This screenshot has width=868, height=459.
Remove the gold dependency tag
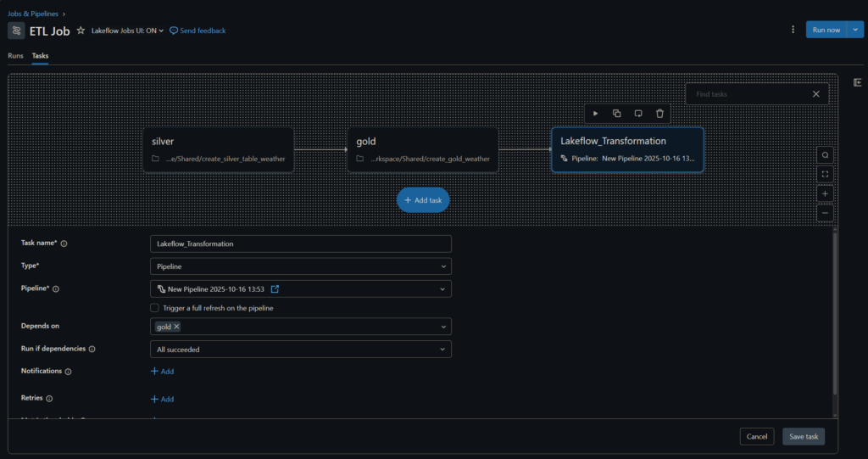coord(177,327)
